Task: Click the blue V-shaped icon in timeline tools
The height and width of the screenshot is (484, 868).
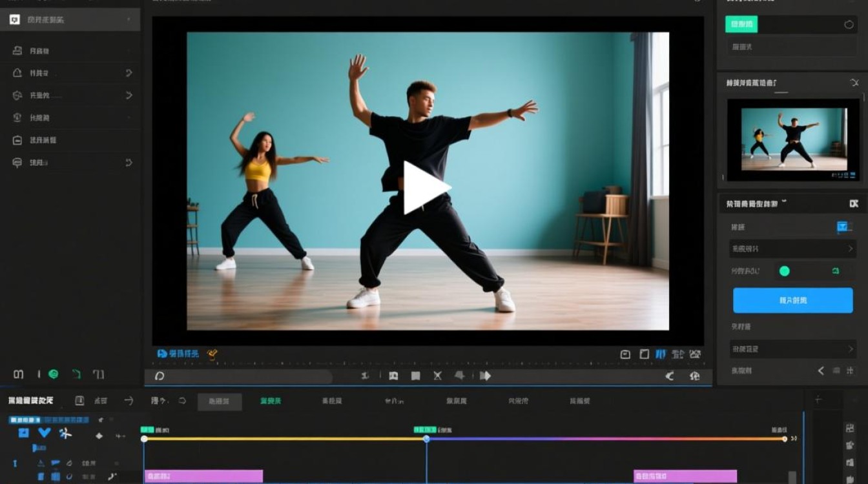Action: pos(44,433)
